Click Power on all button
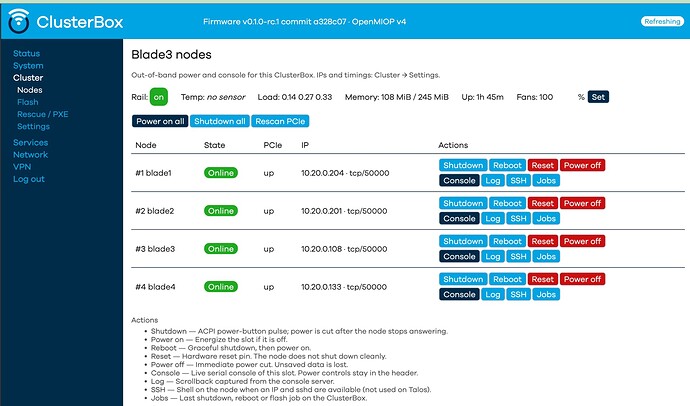The image size is (690, 406). coord(160,121)
